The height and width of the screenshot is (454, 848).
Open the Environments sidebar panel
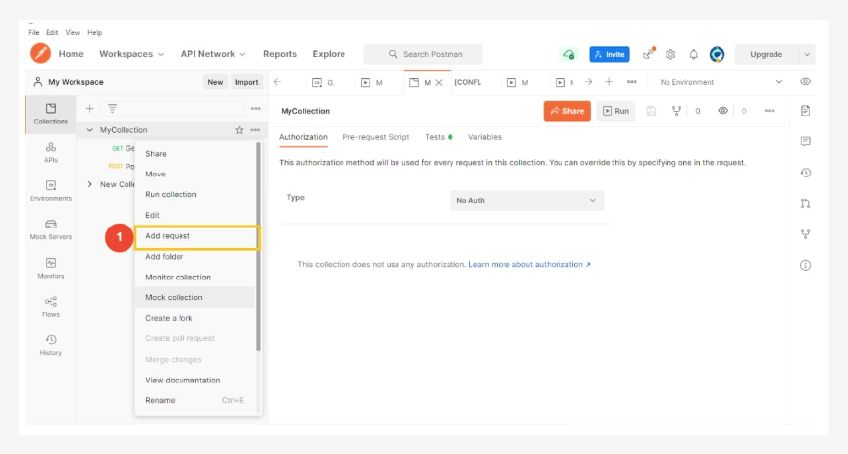click(51, 191)
